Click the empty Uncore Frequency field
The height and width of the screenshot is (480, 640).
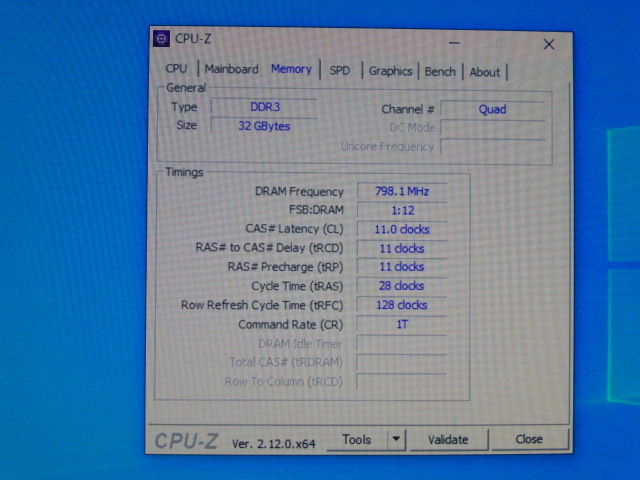pyautogui.click(x=493, y=147)
